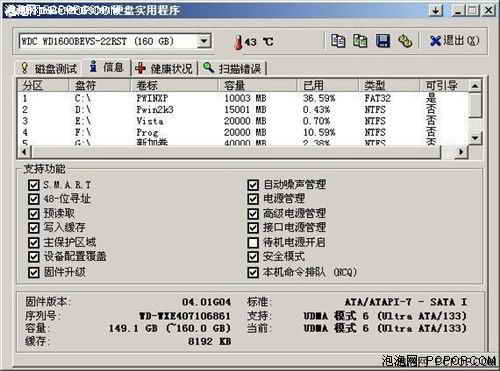Click the partition list scroll down arrow
This screenshot has width=500, height=371.
(x=475, y=138)
